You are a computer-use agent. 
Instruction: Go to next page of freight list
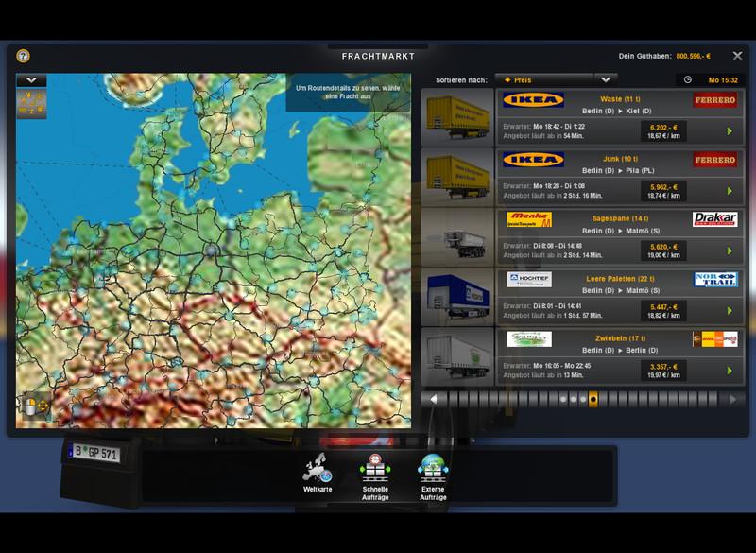pyautogui.click(x=732, y=399)
